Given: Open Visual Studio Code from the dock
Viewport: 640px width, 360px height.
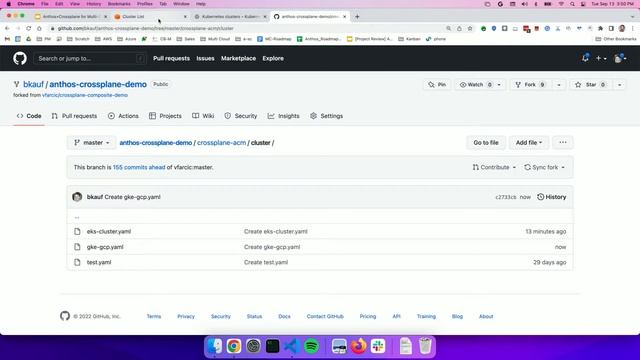Looking at the screenshot, I should (x=292, y=346).
